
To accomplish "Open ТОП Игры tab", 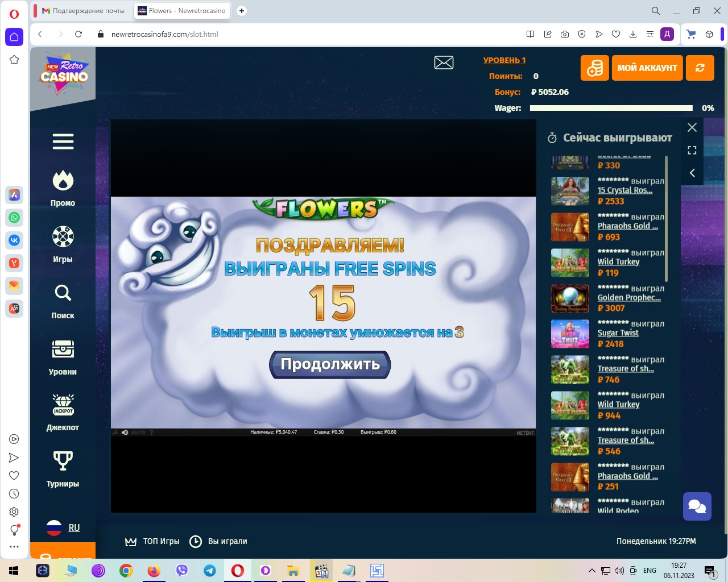I will pos(152,542).
